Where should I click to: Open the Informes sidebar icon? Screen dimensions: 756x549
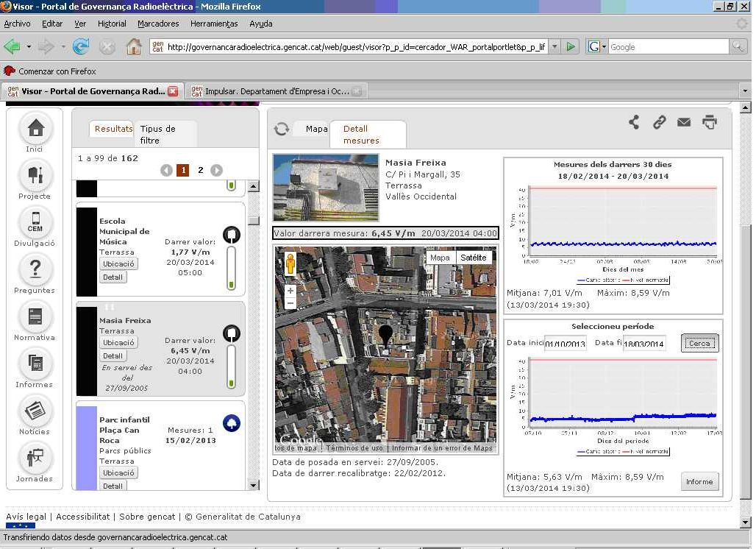(x=35, y=364)
